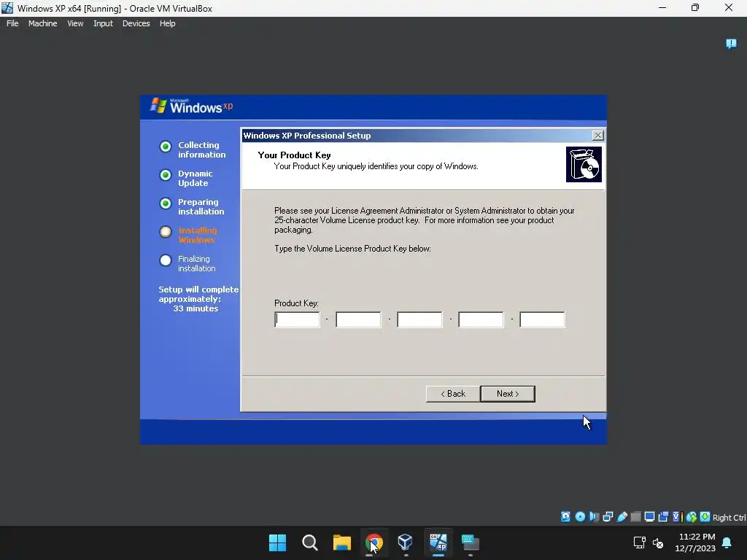The height and width of the screenshot is (560, 747).
Task: Focus the second Product Key field
Action: [x=358, y=319]
